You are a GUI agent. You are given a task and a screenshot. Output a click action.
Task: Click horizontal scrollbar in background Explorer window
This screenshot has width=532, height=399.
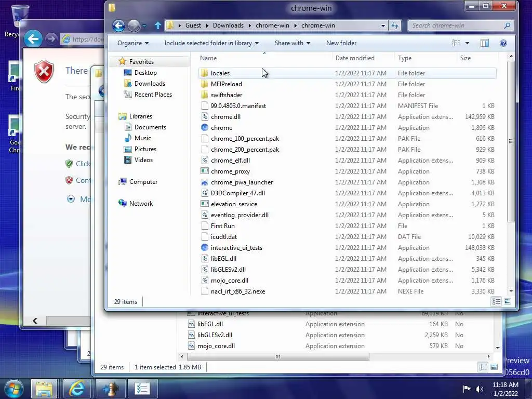pos(278,356)
